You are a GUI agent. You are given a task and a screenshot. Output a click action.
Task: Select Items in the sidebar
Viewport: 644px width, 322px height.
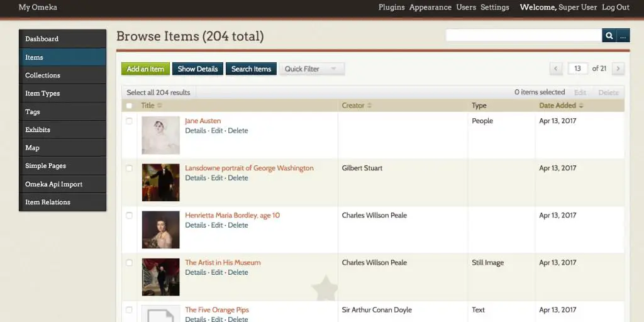pyautogui.click(x=62, y=57)
